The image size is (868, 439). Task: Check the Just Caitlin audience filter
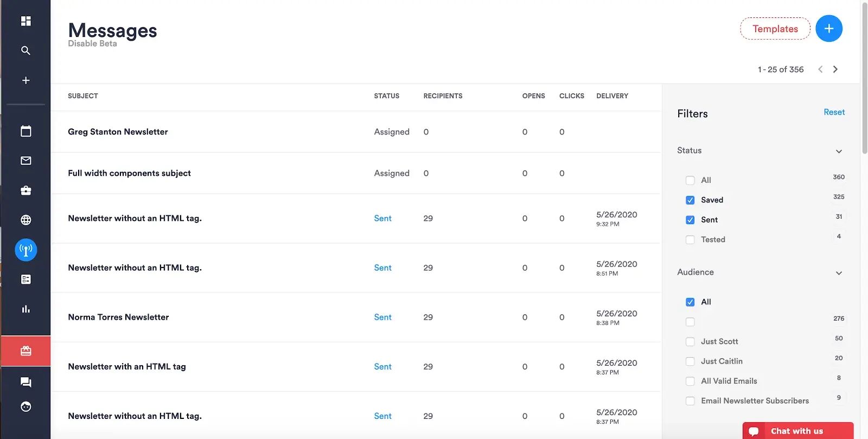[690, 361]
